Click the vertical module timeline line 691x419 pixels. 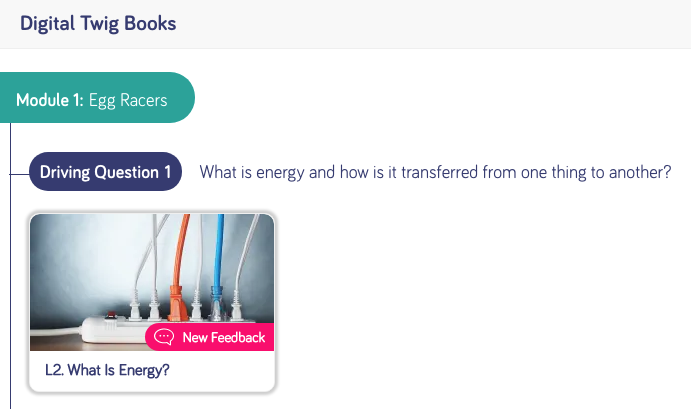(x=10, y=266)
